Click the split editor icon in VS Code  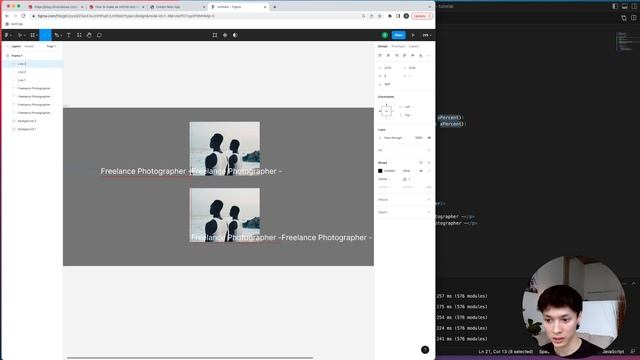click(x=633, y=18)
